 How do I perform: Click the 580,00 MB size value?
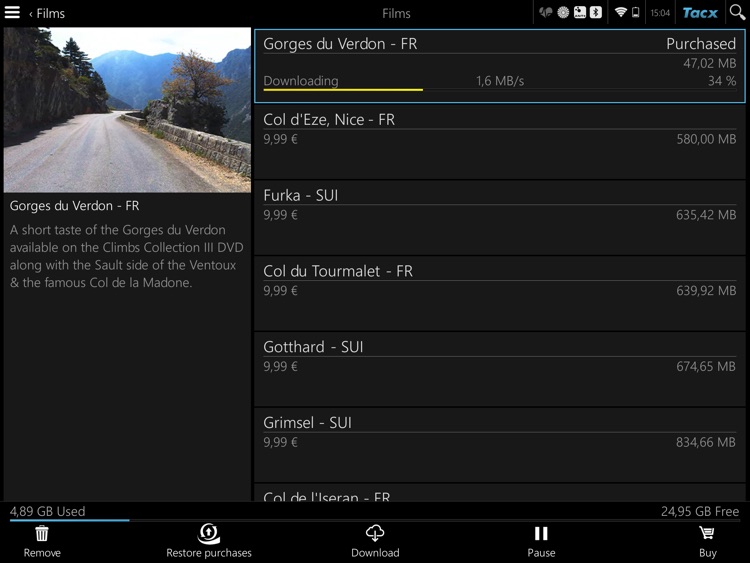[706, 139]
